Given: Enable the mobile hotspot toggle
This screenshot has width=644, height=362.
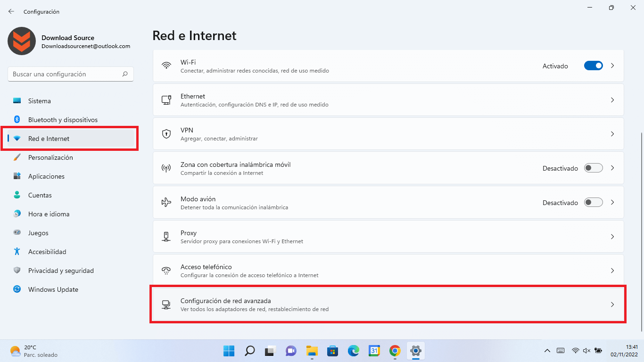Looking at the screenshot, I should point(594,168).
